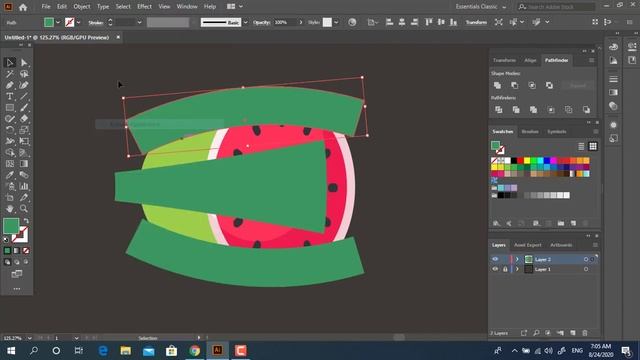The height and width of the screenshot is (360, 640).
Task: Switch swatches to list view
Action: pyautogui.click(x=581, y=146)
